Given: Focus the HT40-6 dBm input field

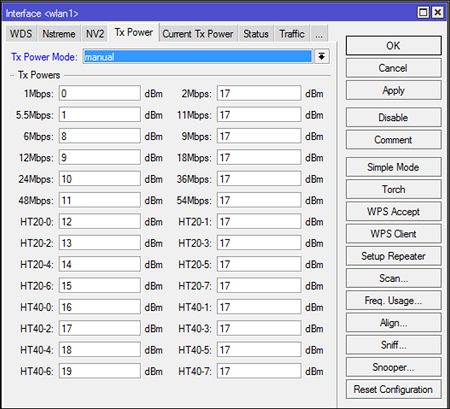Looking at the screenshot, I should tap(100, 371).
